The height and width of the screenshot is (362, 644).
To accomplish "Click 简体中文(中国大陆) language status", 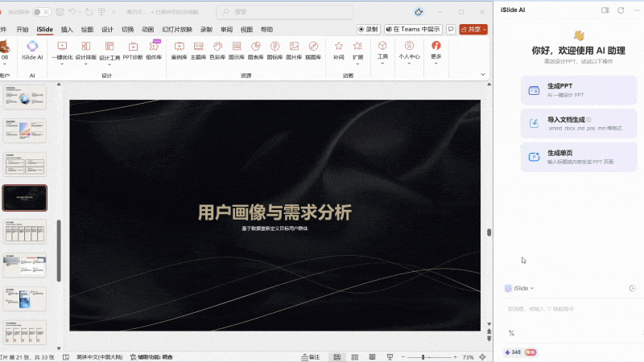I will tap(99, 357).
